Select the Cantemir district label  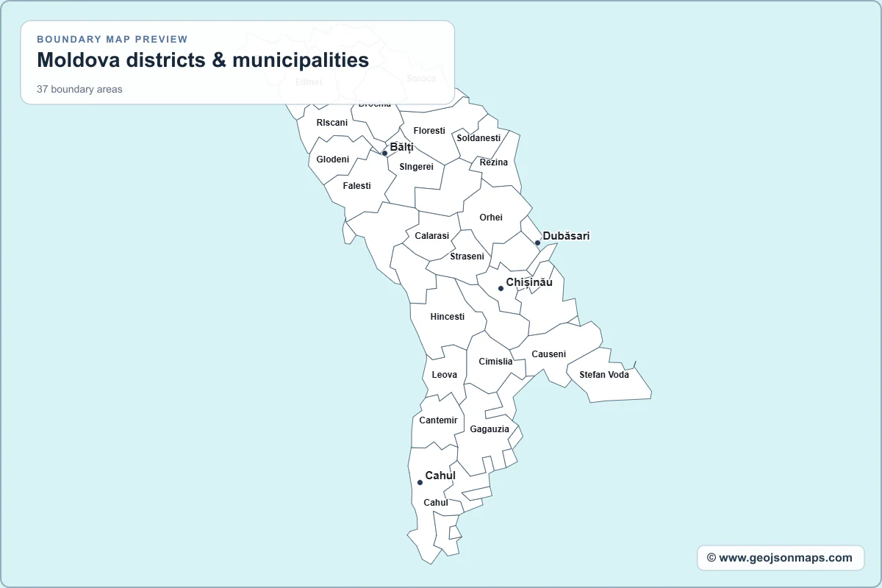tap(439, 420)
